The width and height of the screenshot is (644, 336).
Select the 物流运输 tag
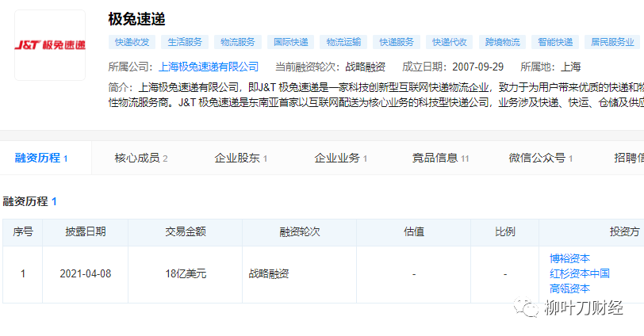click(x=343, y=42)
